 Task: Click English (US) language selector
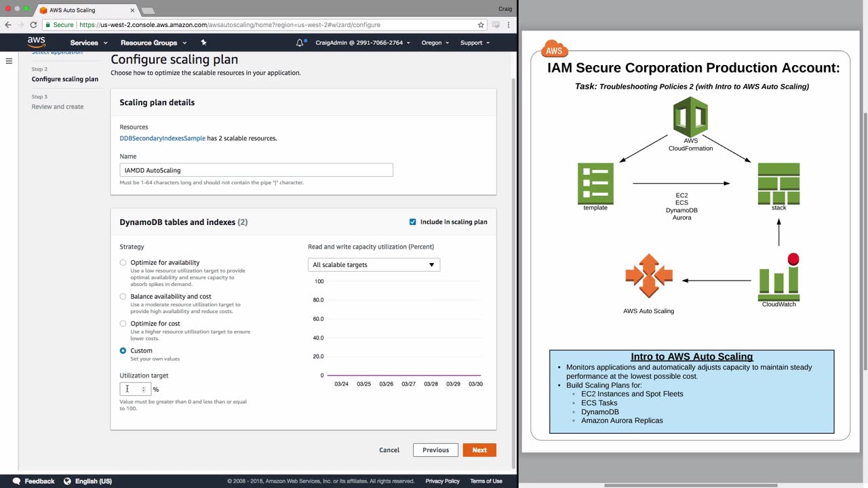94,481
